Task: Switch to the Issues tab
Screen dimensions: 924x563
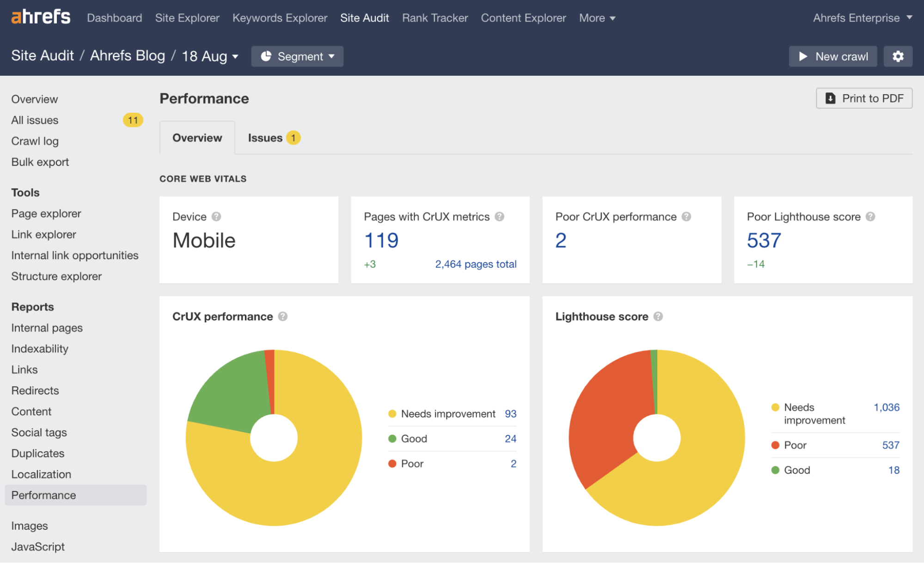Action: (x=265, y=138)
